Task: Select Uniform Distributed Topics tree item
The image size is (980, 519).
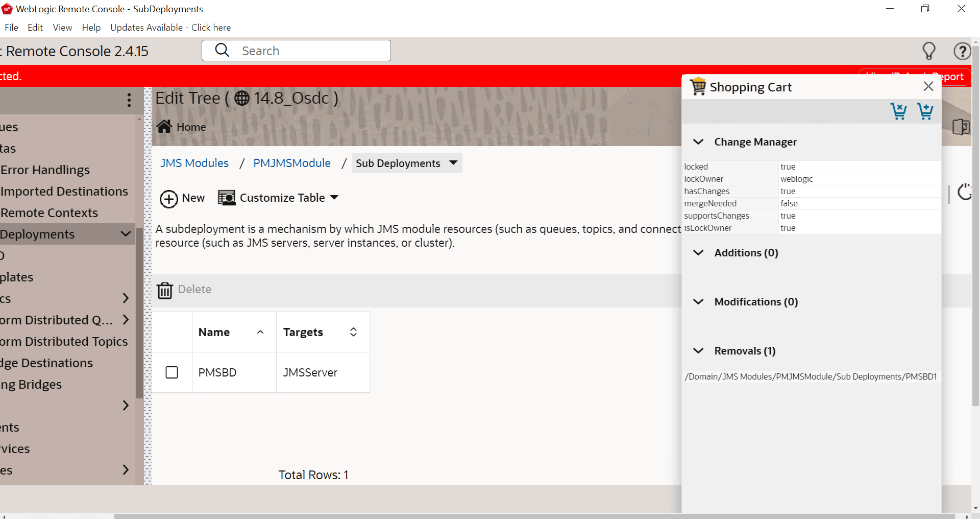Action: 64,341
